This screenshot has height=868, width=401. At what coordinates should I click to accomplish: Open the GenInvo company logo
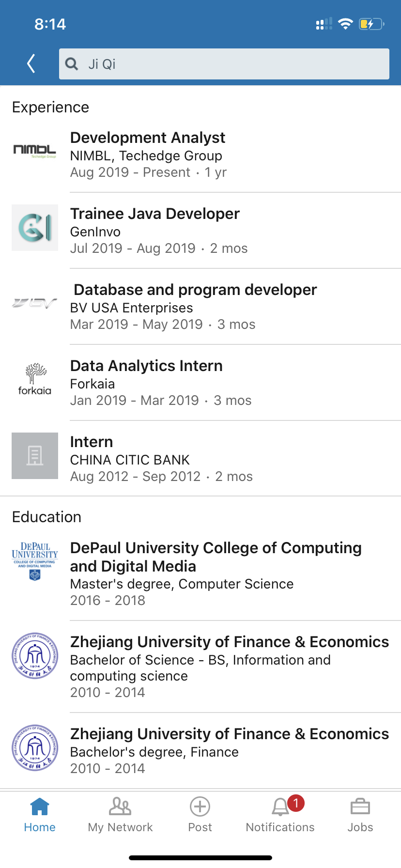coord(35,228)
